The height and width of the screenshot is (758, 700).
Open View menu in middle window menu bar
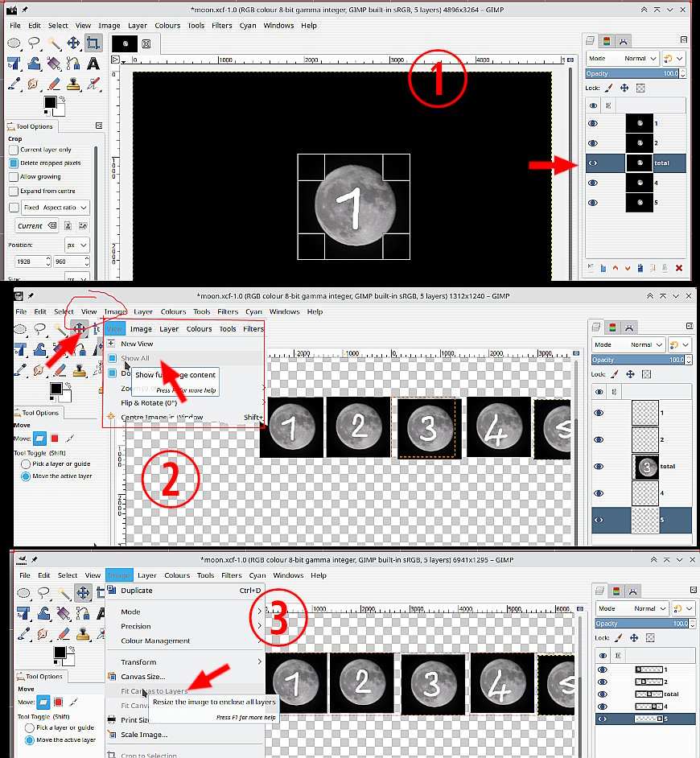pyautogui.click(x=89, y=311)
